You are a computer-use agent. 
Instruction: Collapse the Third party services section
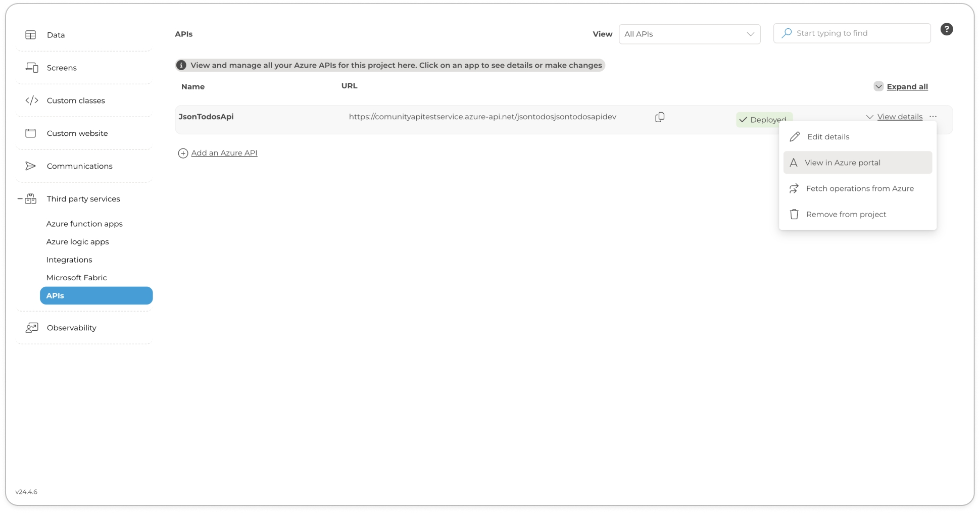coord(20,199)
